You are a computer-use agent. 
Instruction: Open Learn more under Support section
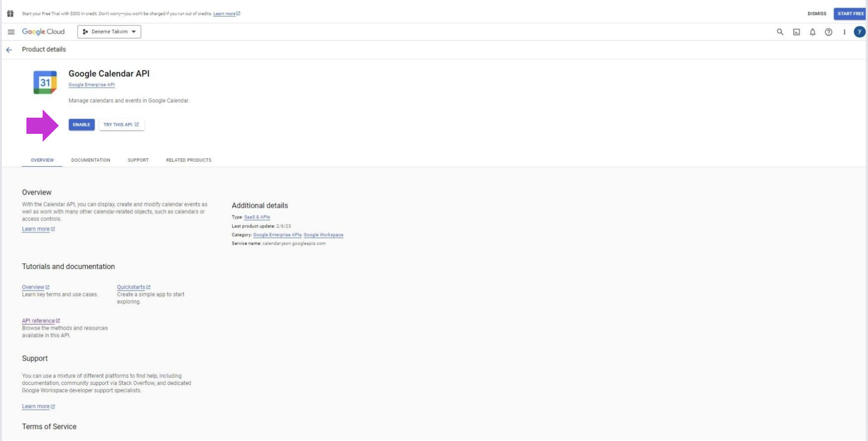coord(38,406)
